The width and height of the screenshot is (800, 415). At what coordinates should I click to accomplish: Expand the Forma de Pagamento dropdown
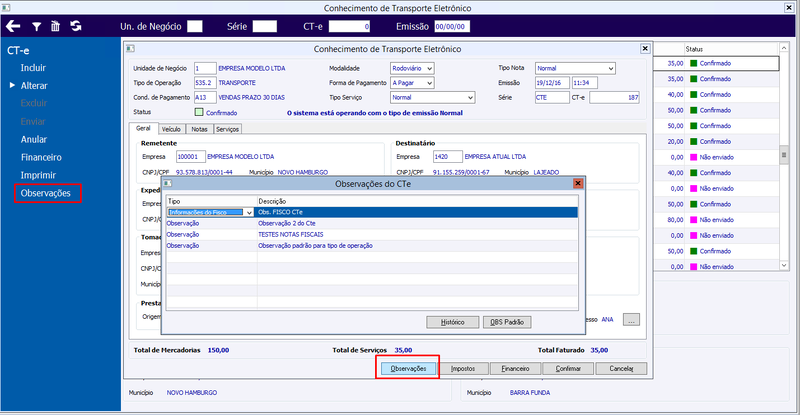[x=412, y=83]
